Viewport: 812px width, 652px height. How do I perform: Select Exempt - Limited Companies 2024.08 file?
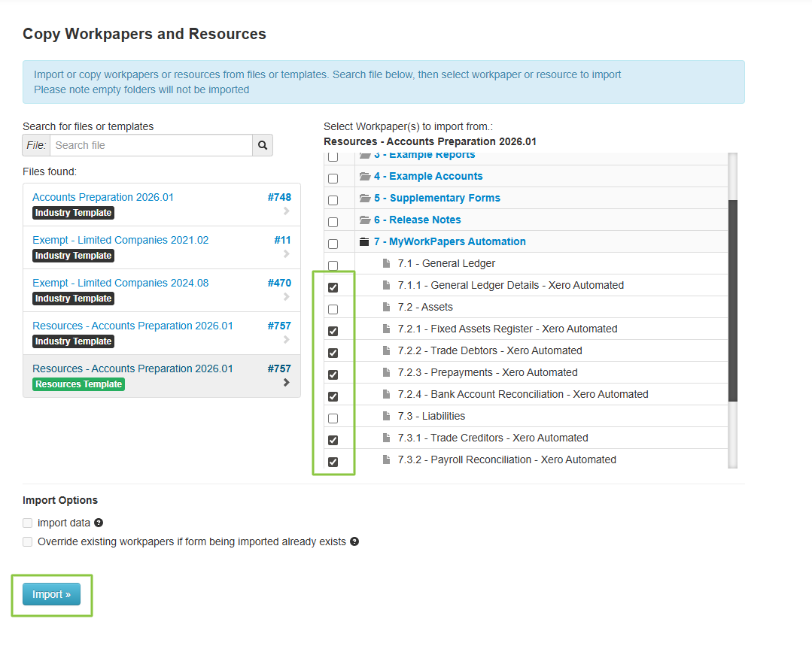tap(120, 284)
